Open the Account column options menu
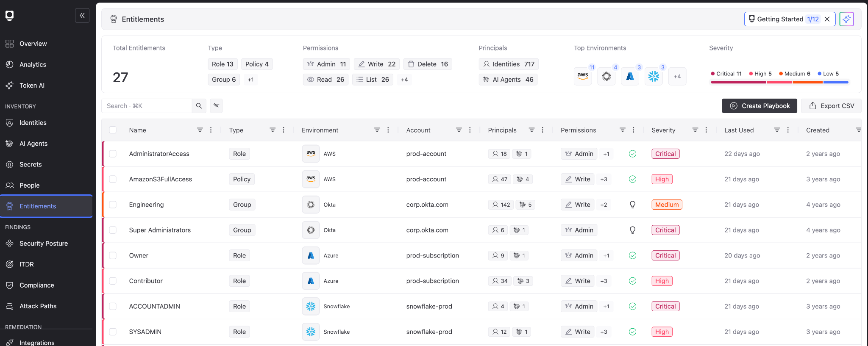The width and height of the screenshot is (868, 346). (470, 130)
